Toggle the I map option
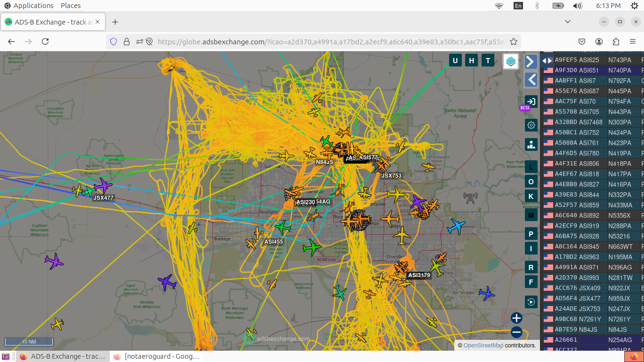Screen dimensions: 644x362 [x=531, y=248]
